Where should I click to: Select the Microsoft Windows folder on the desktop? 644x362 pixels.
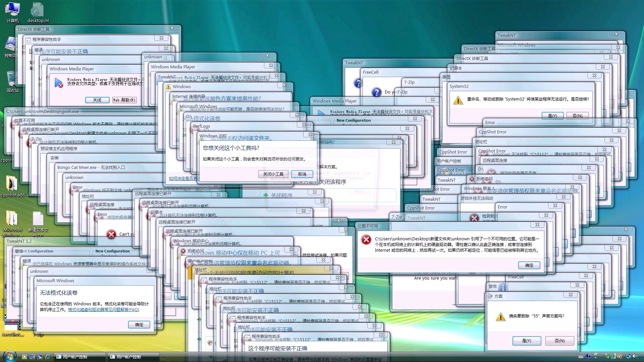click(12, 224)
